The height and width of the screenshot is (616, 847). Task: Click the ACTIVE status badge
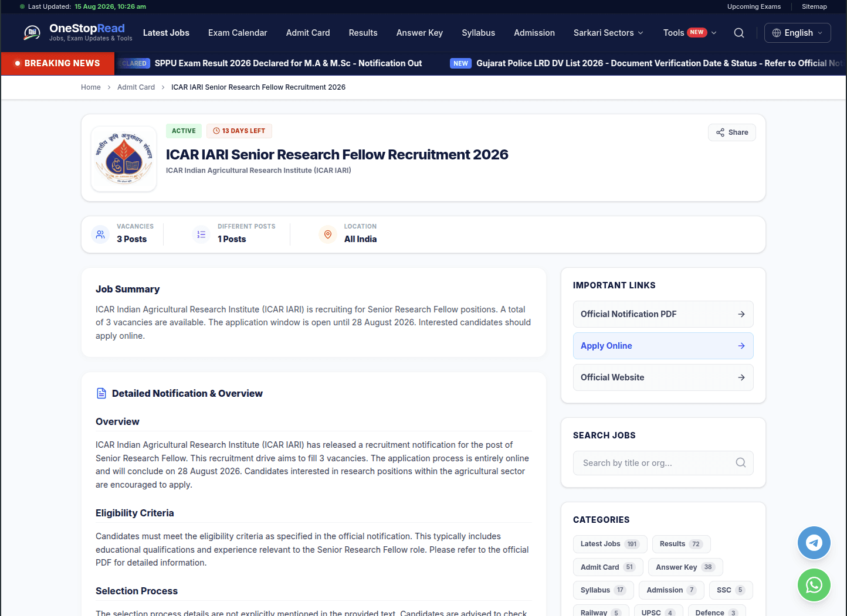point(184,131)
